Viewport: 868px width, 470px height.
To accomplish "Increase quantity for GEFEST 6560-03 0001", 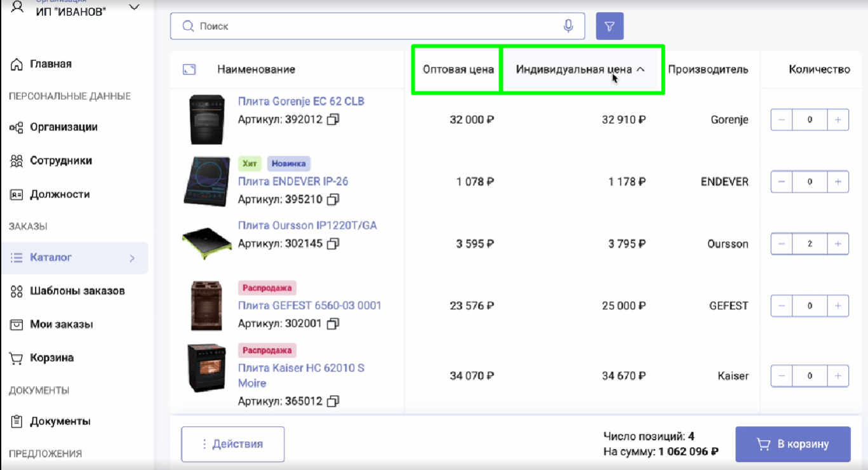I will [x=838, y=305].
